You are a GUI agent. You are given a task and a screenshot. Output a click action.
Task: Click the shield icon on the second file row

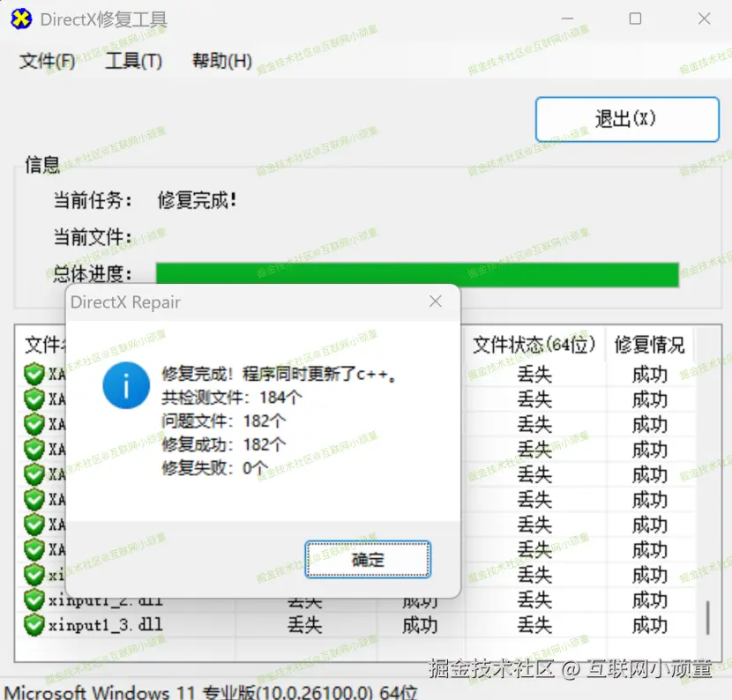tap(33, 398)
